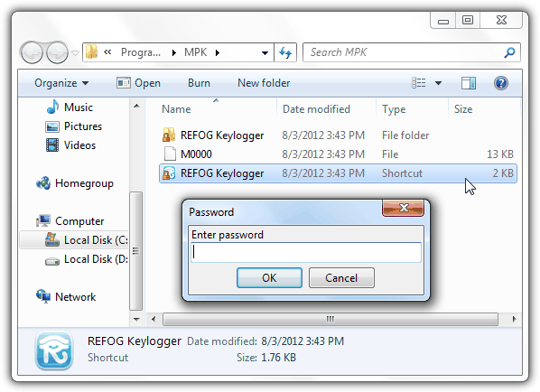This screenshot has width=540, height=392.
Task: Click the horizontal scrollbar thumb
Action: (331, 320)
